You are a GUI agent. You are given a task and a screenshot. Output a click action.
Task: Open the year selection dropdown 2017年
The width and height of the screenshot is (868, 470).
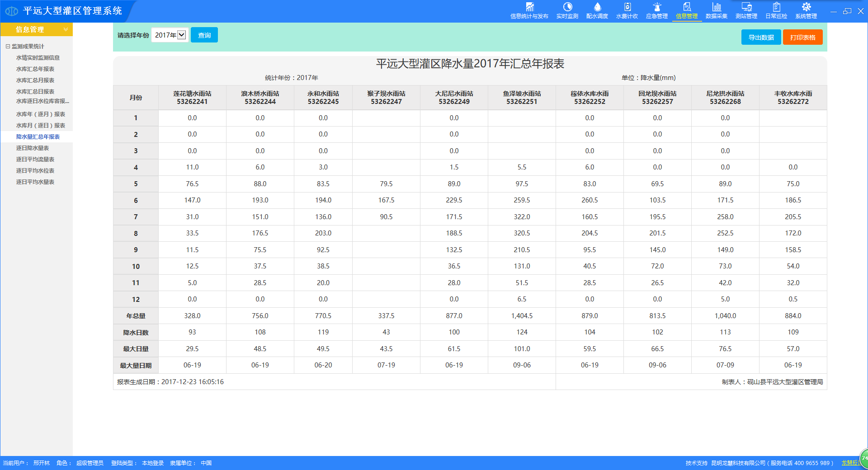point(170,35)
